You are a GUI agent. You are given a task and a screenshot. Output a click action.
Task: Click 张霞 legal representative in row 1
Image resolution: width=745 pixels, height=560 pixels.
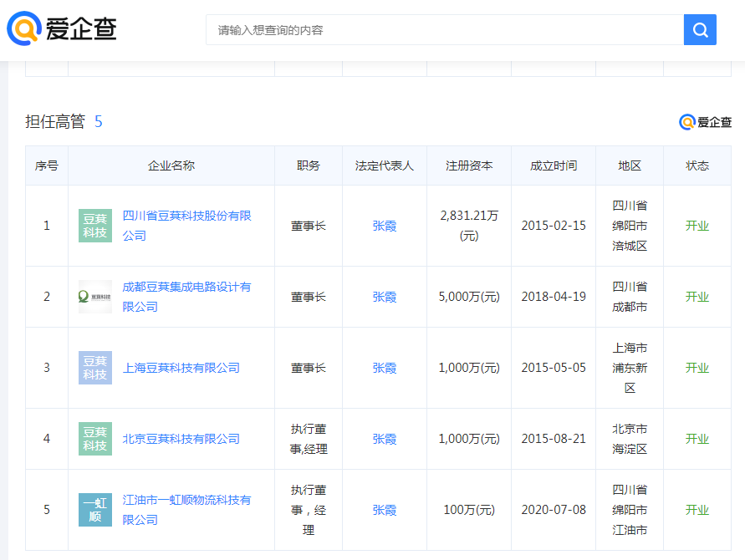click(x=385, y=226)
